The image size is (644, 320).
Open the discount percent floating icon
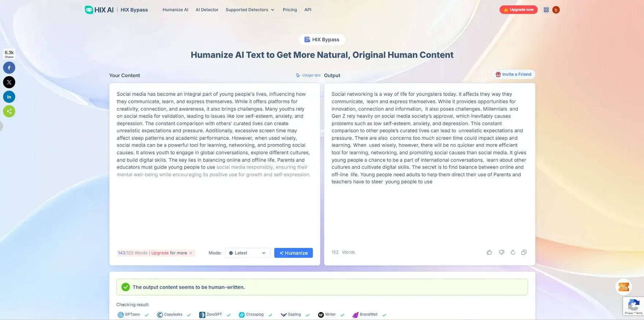tap(624, 287)
